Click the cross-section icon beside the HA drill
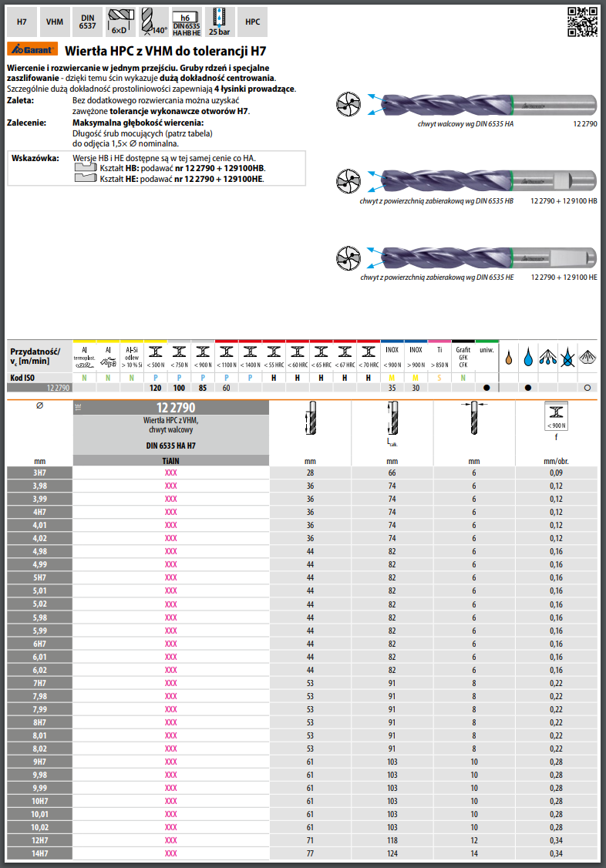 (x=348, y=104)
